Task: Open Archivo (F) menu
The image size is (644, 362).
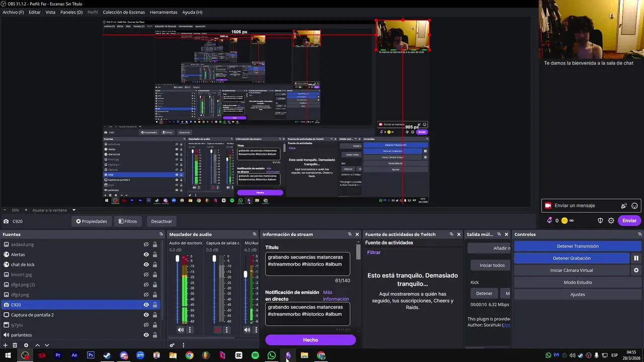Action: coord(13,12)
